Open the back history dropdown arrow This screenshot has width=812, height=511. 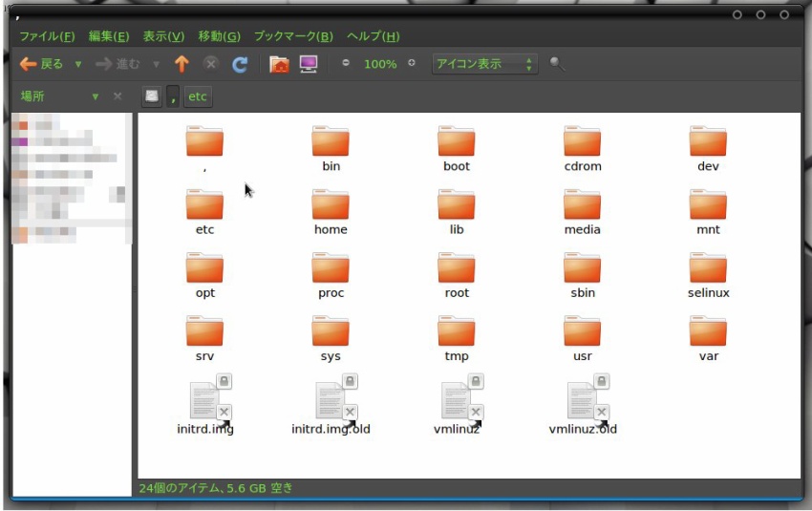(x=78, y=65)
